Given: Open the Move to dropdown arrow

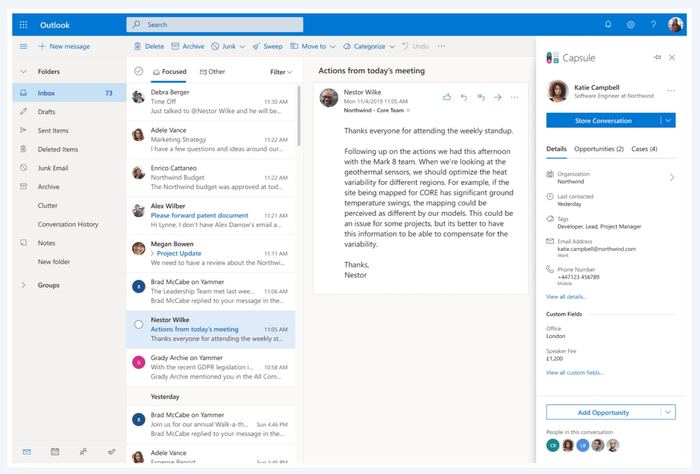Looking at the screenshot, I should coord(333,46).
